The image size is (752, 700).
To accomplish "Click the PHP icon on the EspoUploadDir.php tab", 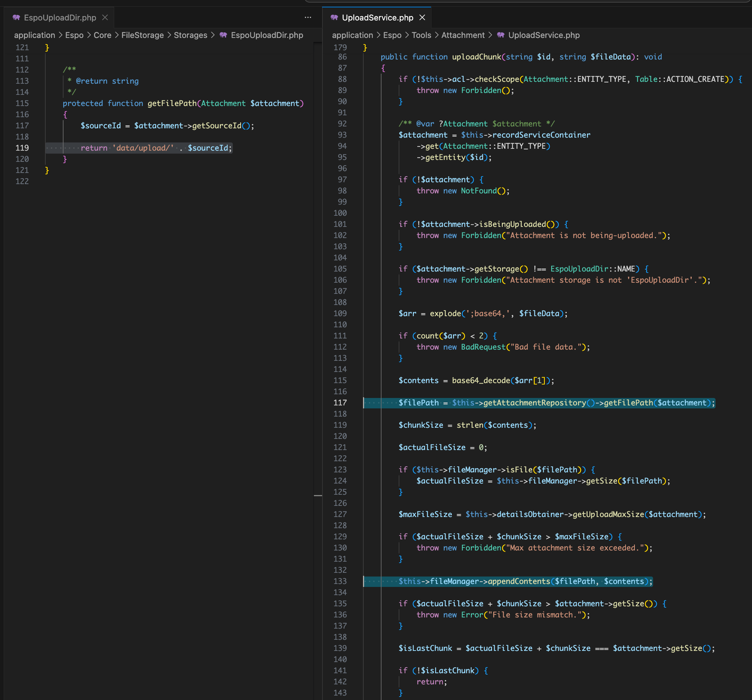I will [x=17, y=17].
